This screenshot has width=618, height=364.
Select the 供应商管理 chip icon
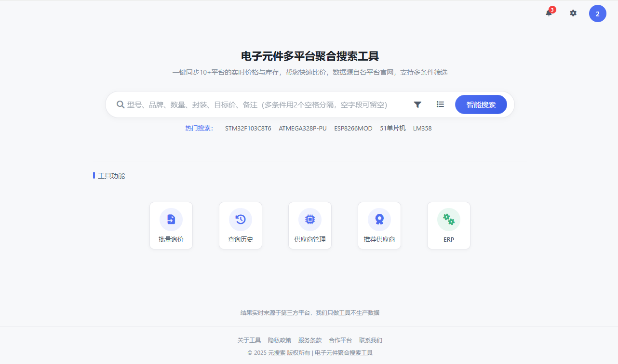click(x=310, y=219)
